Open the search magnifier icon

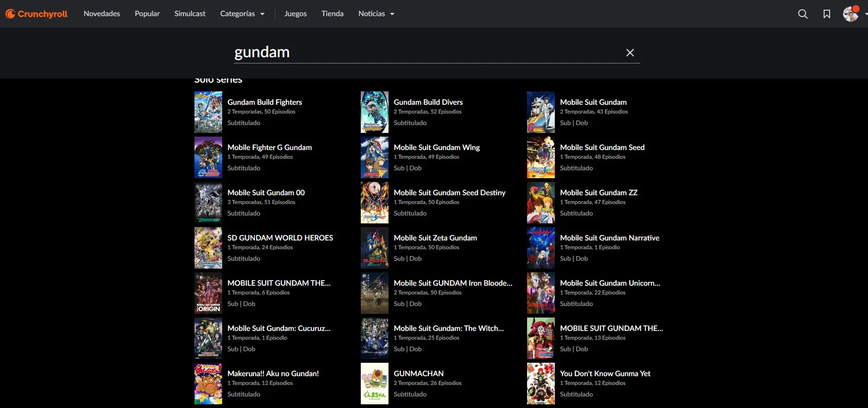pyautogui.click(x=803, y=14)
